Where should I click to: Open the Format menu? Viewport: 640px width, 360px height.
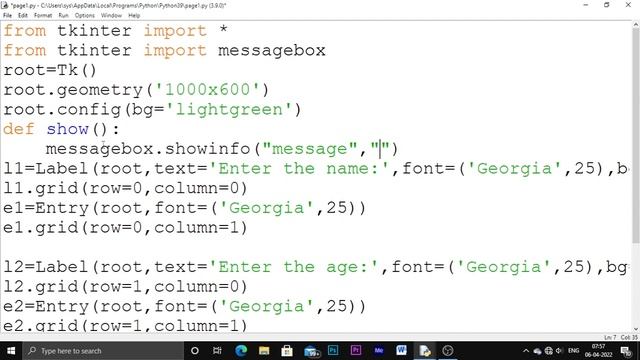point(43,16)
